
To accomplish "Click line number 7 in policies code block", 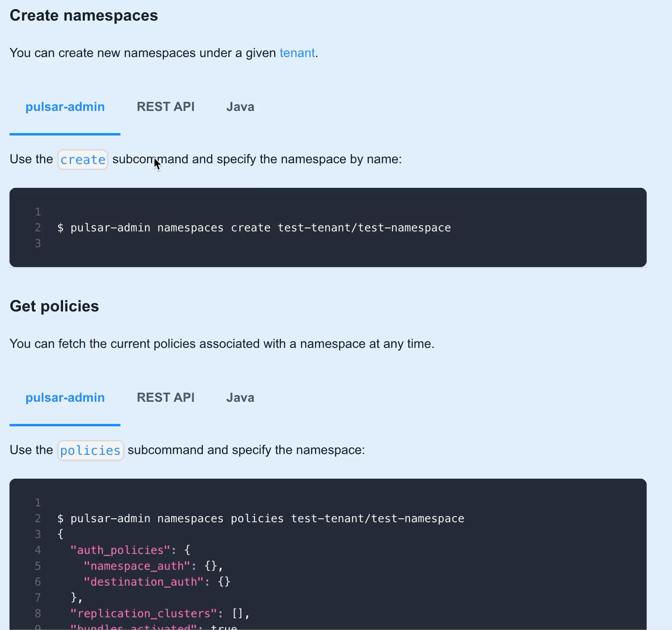I will pyautogui.click(x=38, y=598).
